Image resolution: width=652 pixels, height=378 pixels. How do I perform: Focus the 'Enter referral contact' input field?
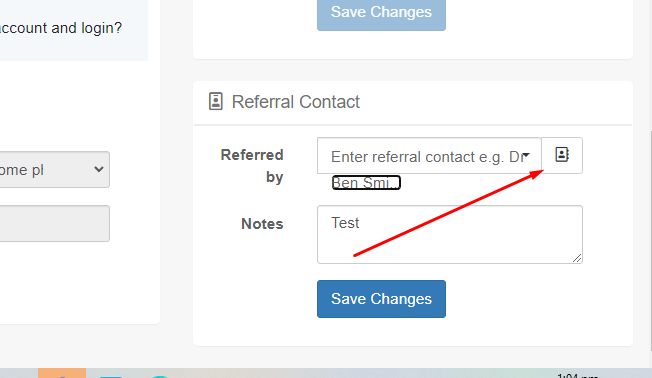[x=429, y=156]
